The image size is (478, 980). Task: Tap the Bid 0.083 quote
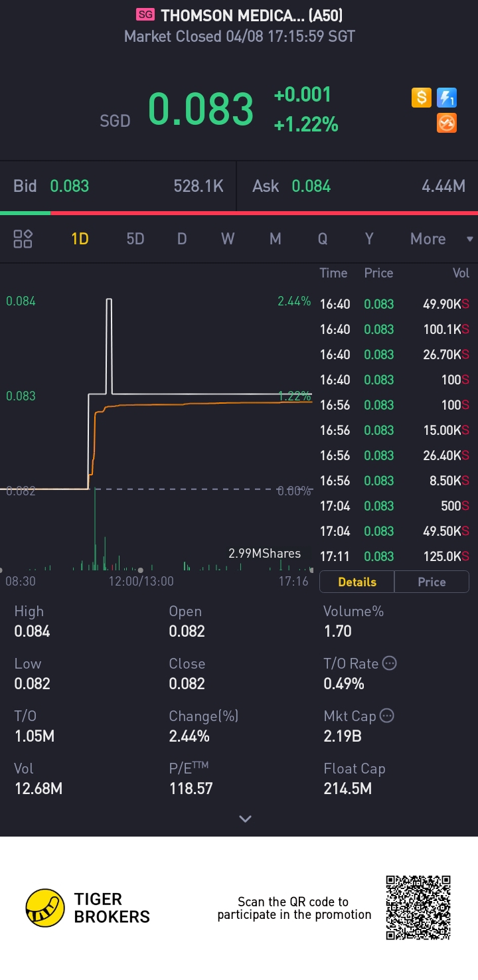tap(118, 186)
